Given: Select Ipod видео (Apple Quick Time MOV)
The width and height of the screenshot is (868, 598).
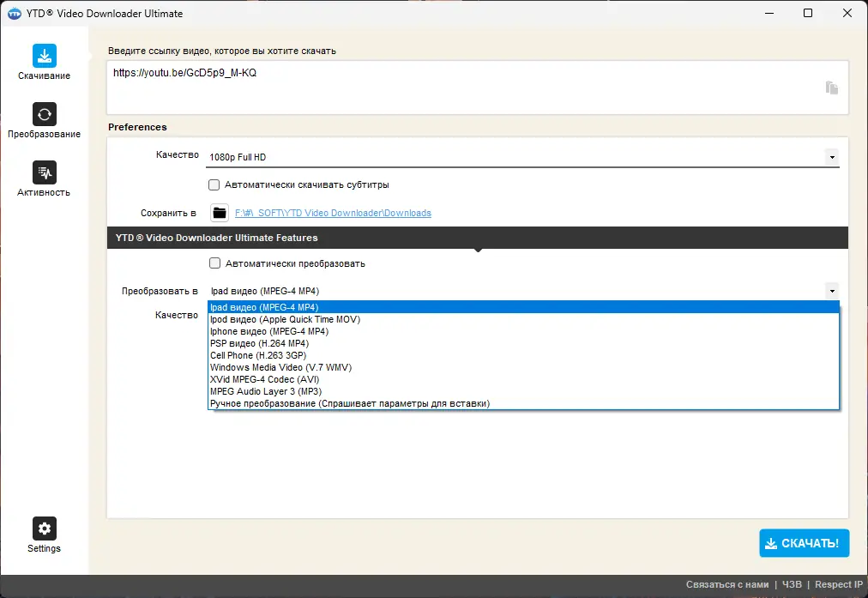Looking at the screenshot, I should point(524,319).
